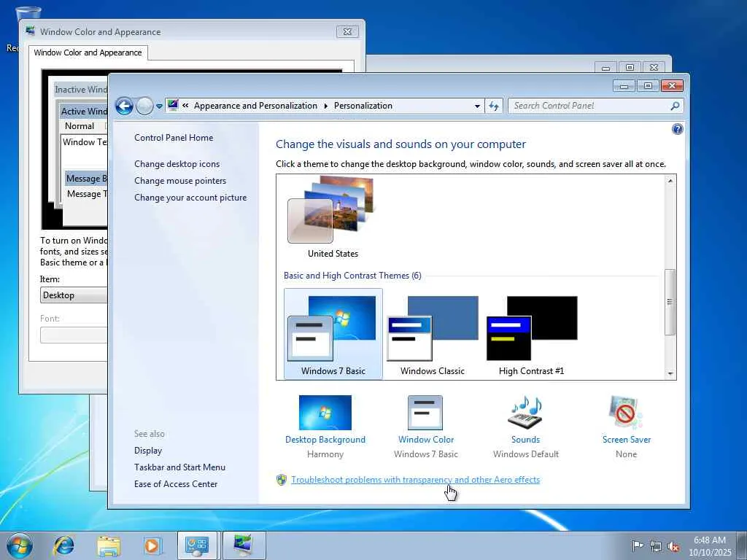Click the Refresh button beside address bar
This screenshot has height=560, width=747.
click(x=494, y=106)
